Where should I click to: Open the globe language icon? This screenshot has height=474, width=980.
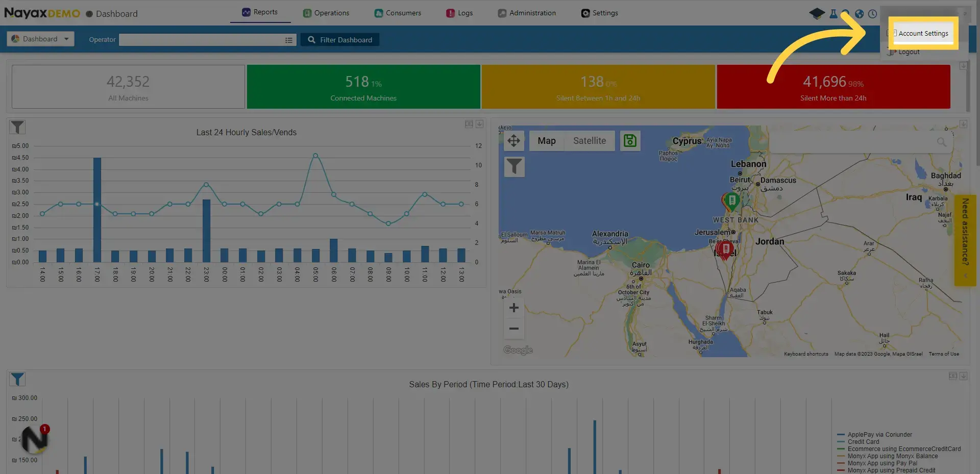[x=860, y=14]
